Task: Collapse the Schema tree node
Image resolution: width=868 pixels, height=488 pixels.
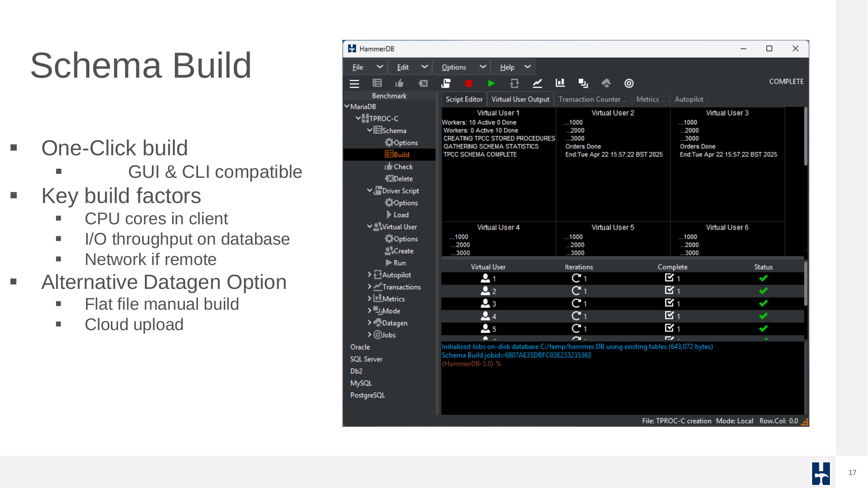Action: [369, 130]
